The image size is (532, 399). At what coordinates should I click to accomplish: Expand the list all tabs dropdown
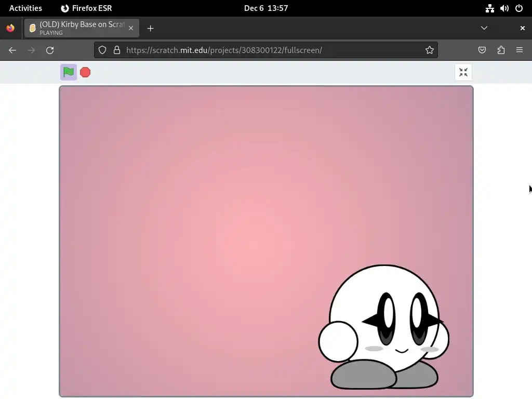coord(484,28)
